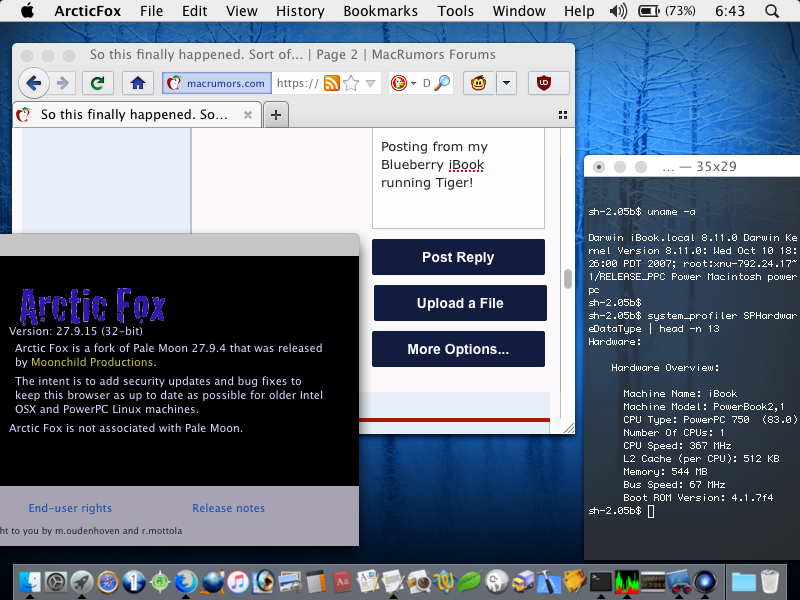Open the End-user rights link

70,508
